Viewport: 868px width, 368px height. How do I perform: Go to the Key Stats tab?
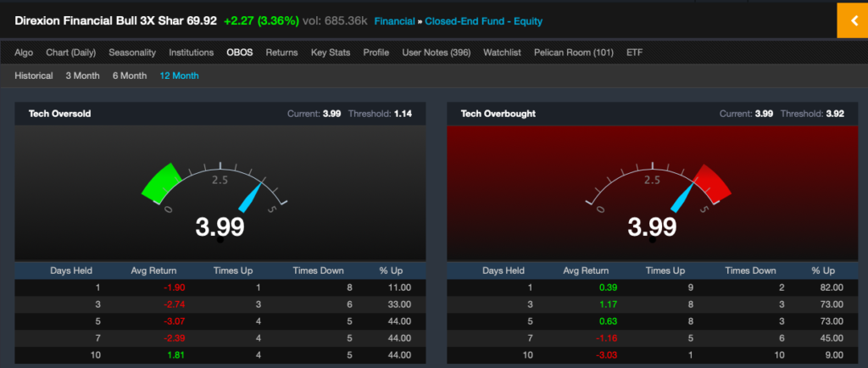tap(331, 53)
